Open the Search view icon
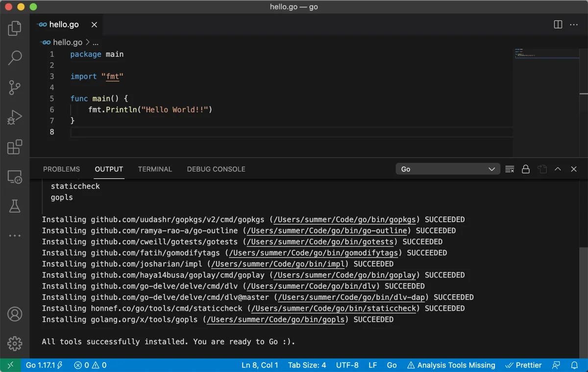 15,58
